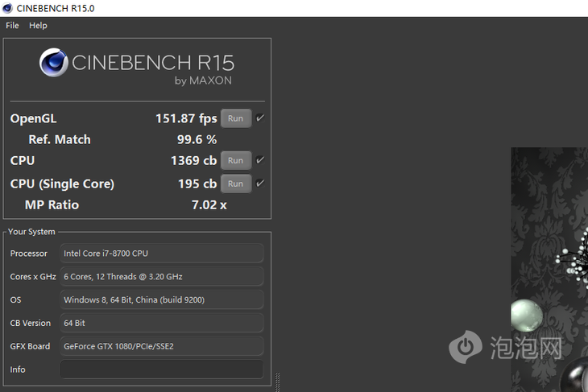This screenshot has height=392, width=588.
Task: Click the Your System group label
Action: 31,232
